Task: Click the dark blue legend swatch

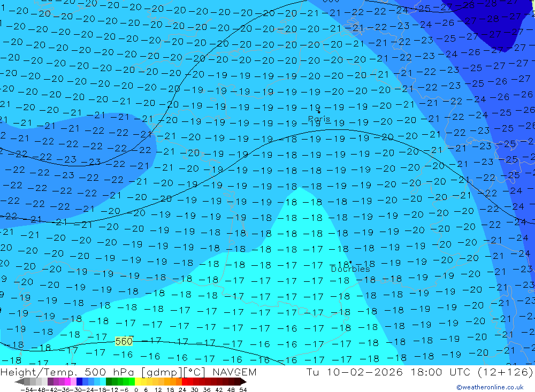Action: click(x=80, y=381)
